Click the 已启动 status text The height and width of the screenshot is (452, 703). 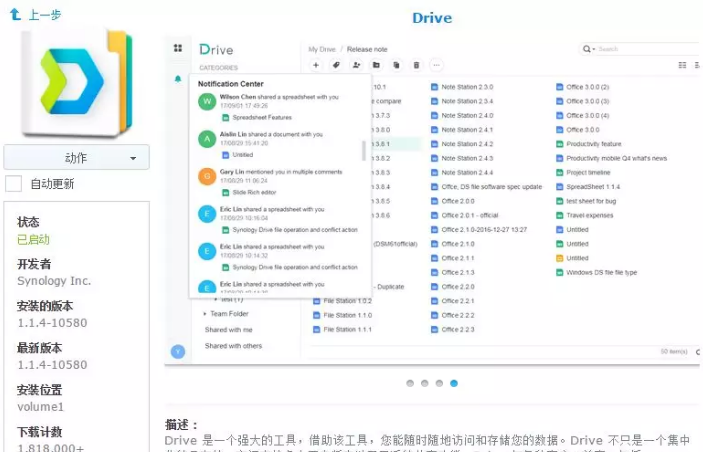coord(33,239)
